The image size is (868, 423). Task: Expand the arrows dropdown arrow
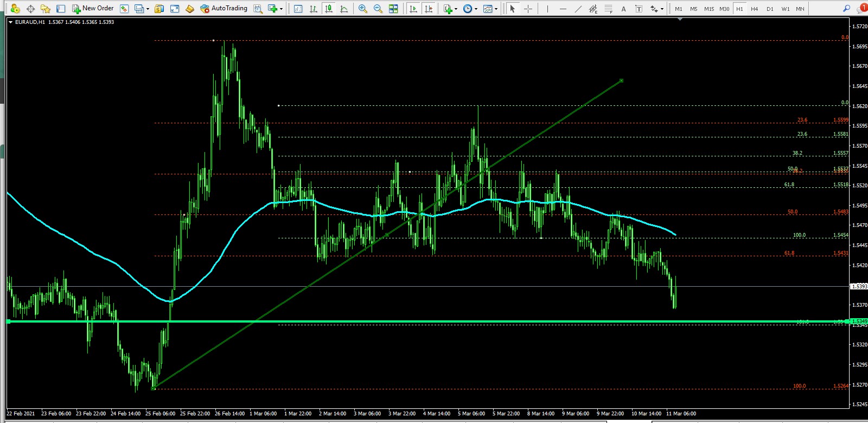(x=662, y=9)
